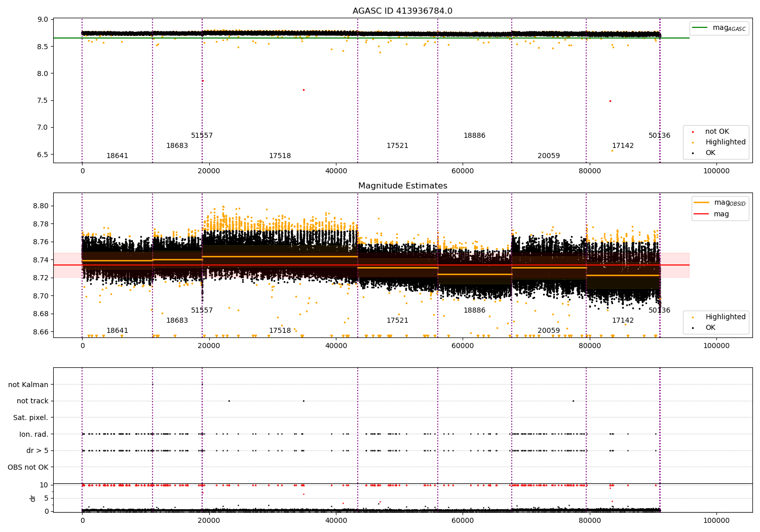
Task: Click the 8.76 y-axis tick label
Action: tap(41, 242)
